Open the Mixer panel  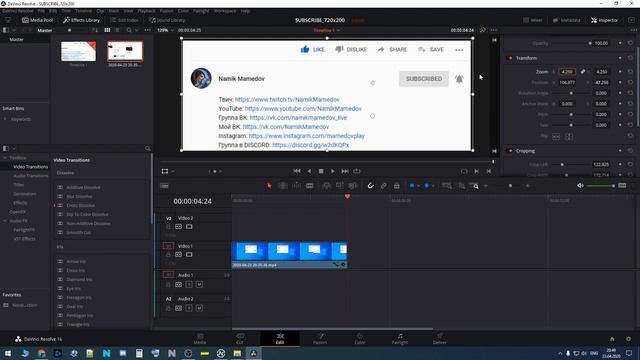click(533, 20)
